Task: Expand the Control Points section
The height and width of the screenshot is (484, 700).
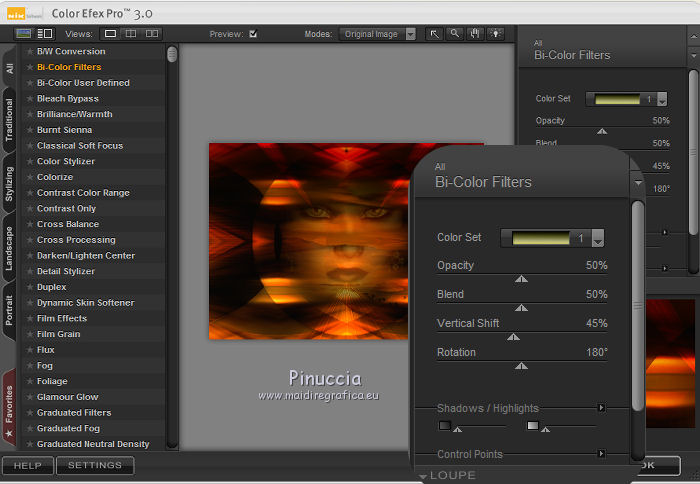Action: (x=601, y=454)
